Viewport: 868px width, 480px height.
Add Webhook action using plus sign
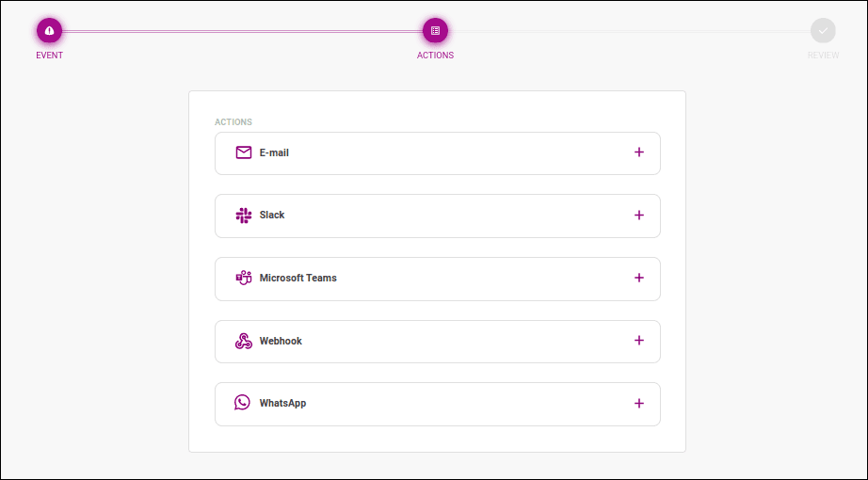(639, 341)
